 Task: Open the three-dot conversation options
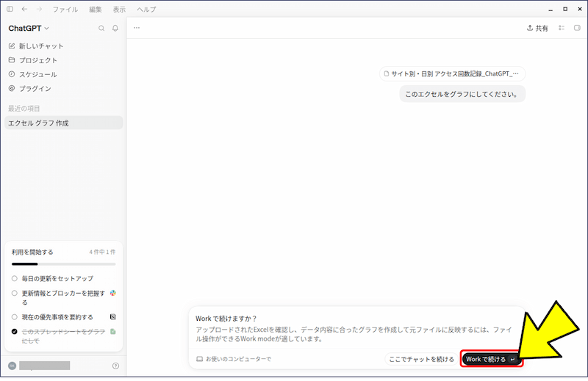click(x=137, y=28)
